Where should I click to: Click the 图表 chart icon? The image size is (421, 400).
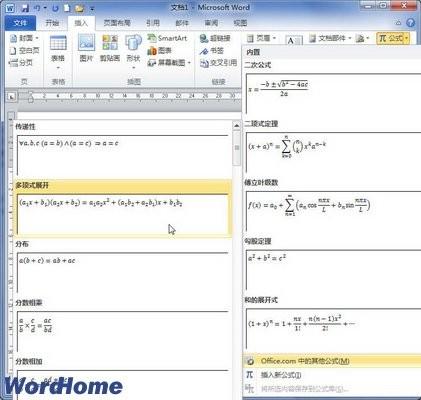click(159, 51)
